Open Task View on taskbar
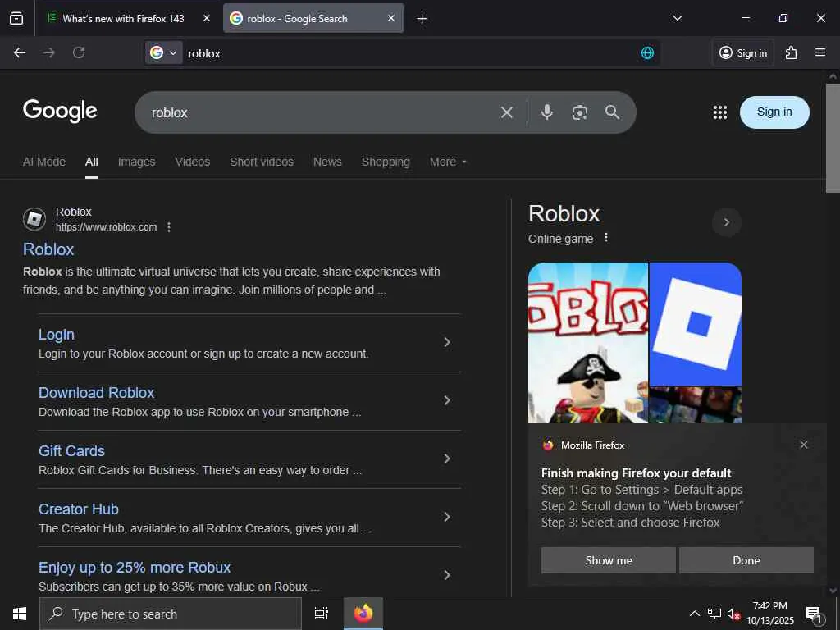Viewport: 840px width, 630px height. coord(322,614)
